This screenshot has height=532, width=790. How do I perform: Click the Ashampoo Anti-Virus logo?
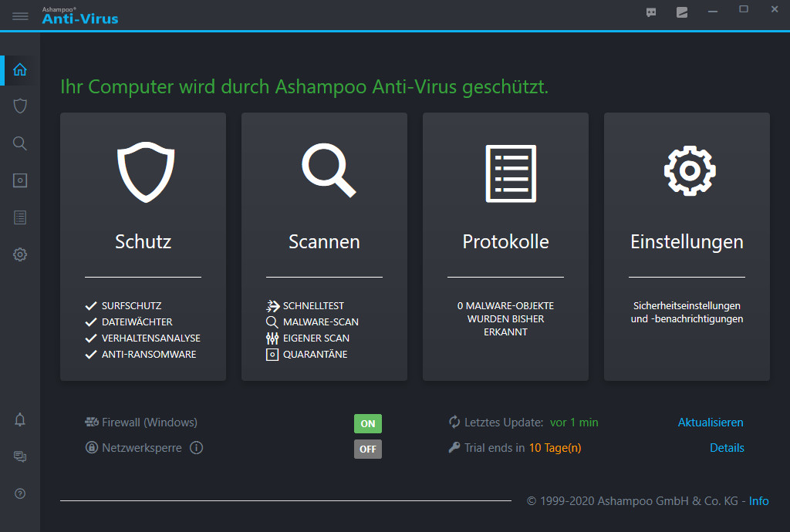point(80,15)
